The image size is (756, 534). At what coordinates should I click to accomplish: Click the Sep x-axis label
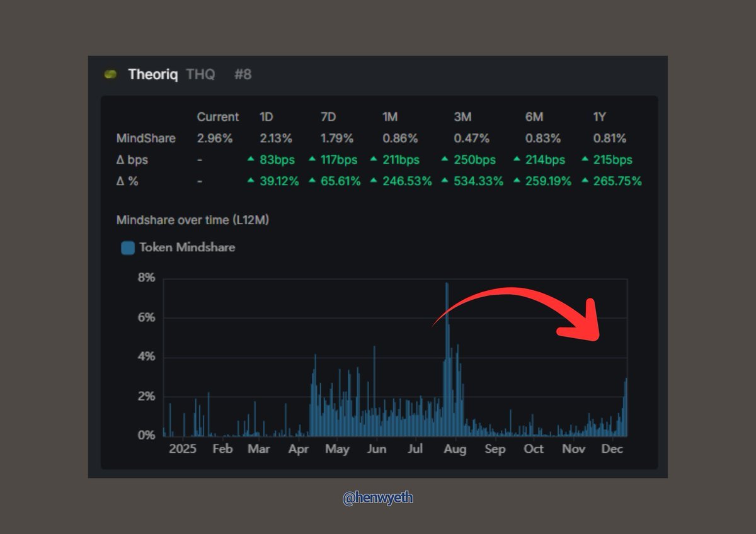[495, 449]
